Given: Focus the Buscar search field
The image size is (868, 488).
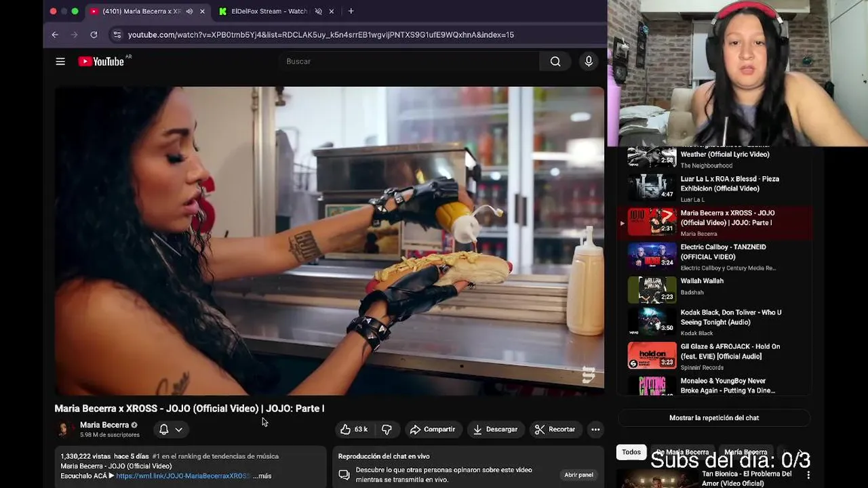Looking at the screenshot, I should click(x=409, y=62).
